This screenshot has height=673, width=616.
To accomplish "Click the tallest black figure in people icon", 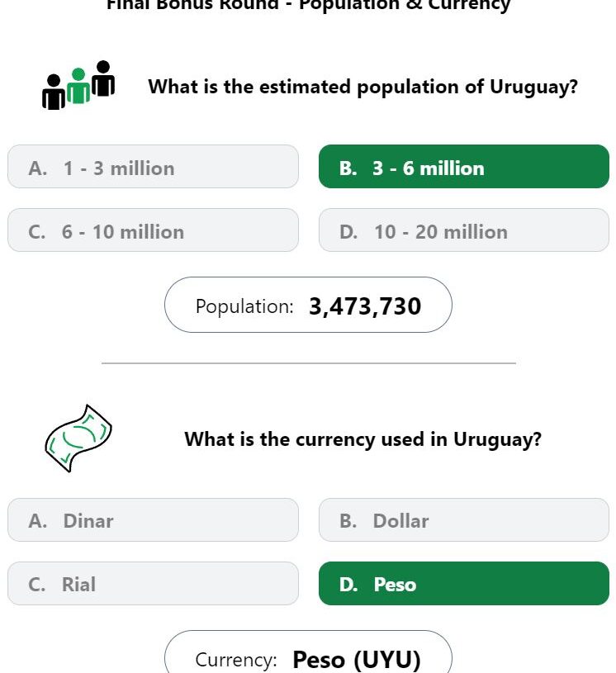I will click(x=103, y=78).
